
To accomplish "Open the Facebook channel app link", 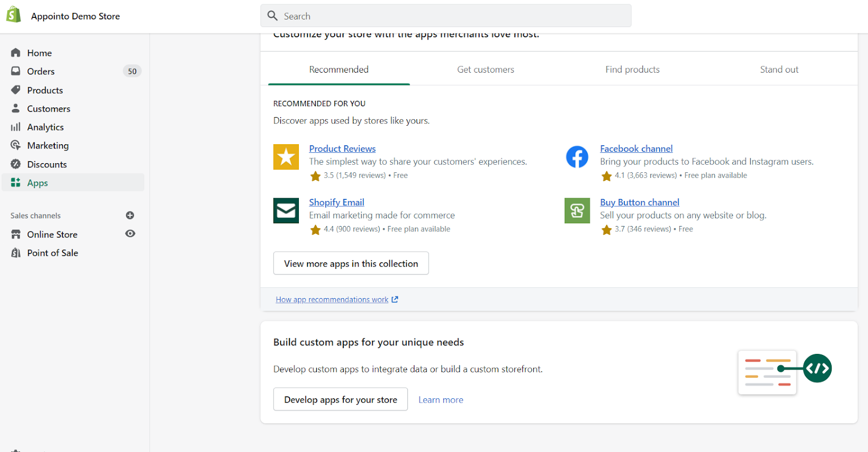I will tap(636, 148).
